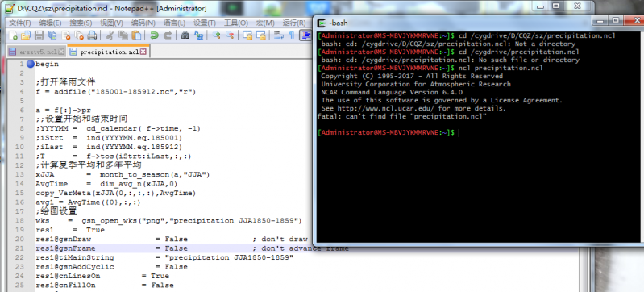The height and width of the screenshot is (292, 644).
Task: Click the bash window title icon
Action: pyautogui.click(x=322, y=23)
